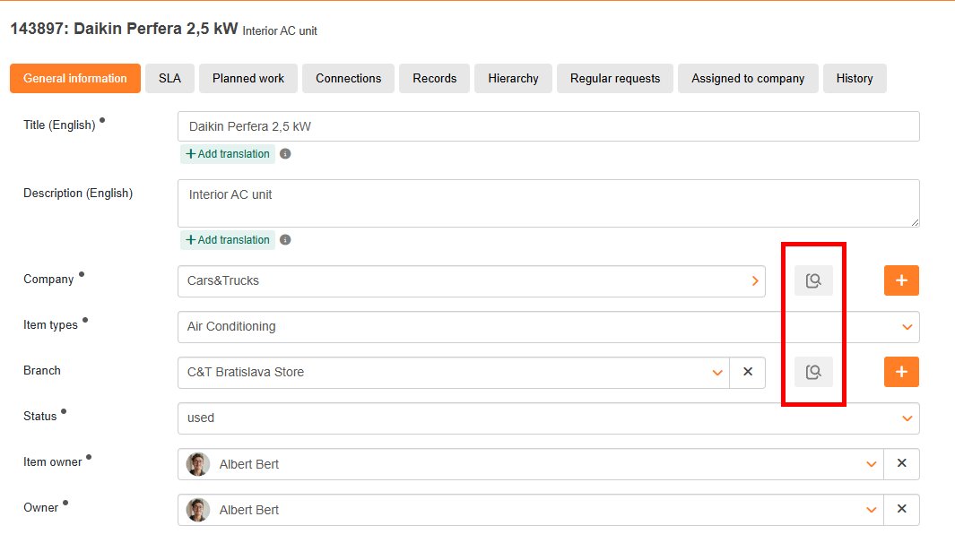Focus the Title (English) input field
The width and height of the screenshot is (955, 560).
pyautogui.click(x=549, y=126)
